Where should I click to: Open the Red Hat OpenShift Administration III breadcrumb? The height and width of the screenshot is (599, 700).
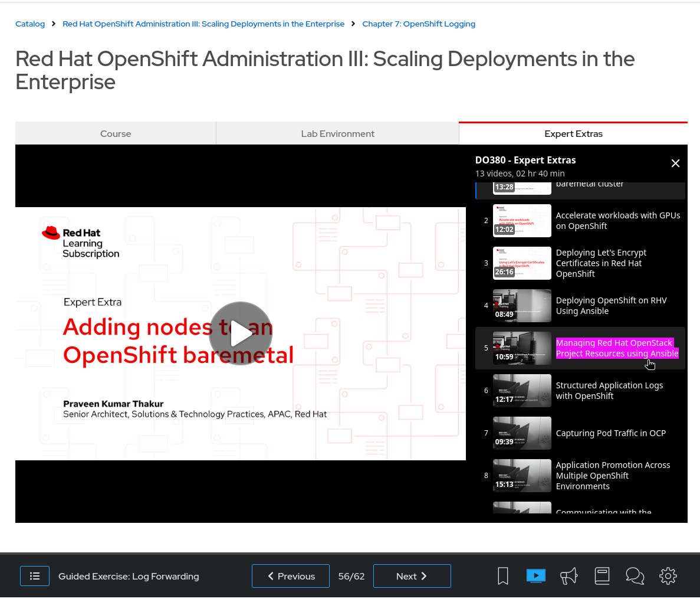[203, 24]
